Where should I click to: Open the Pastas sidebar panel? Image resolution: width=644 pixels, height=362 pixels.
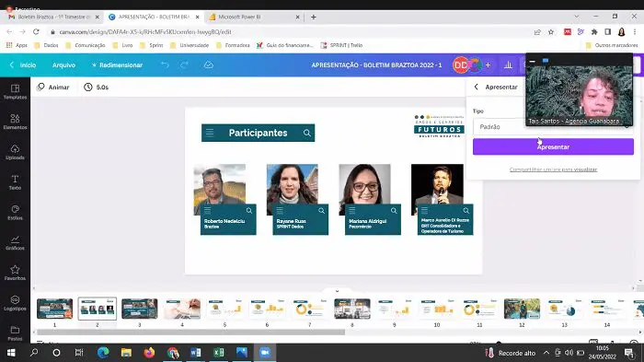tap(16, 333)
